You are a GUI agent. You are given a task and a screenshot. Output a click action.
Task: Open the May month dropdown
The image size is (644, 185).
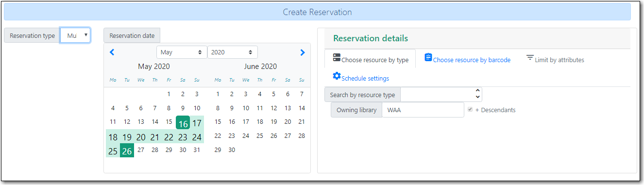pos(182,52)
